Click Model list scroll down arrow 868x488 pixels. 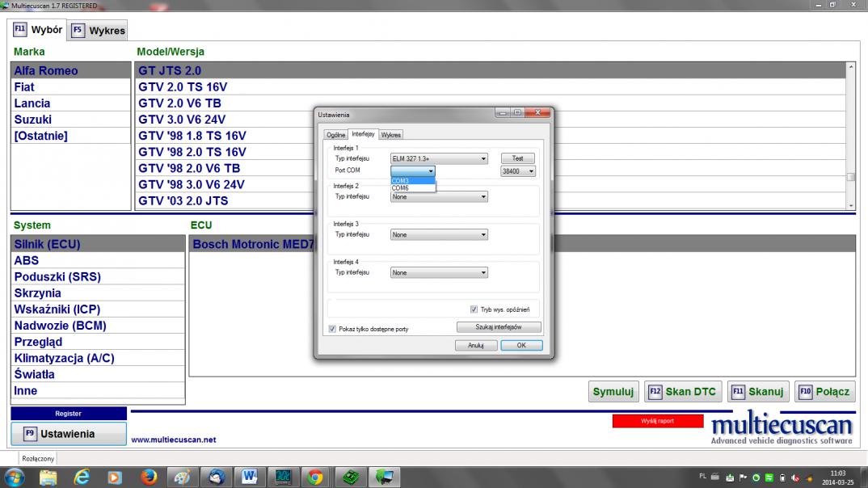tap(851, 205)
